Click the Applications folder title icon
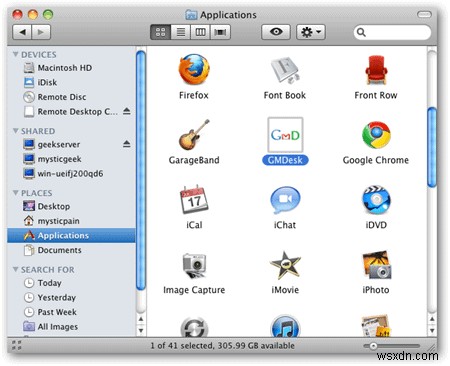Image resolution: width=450 pixels, height=366 pixels. (x=191, y=14)
